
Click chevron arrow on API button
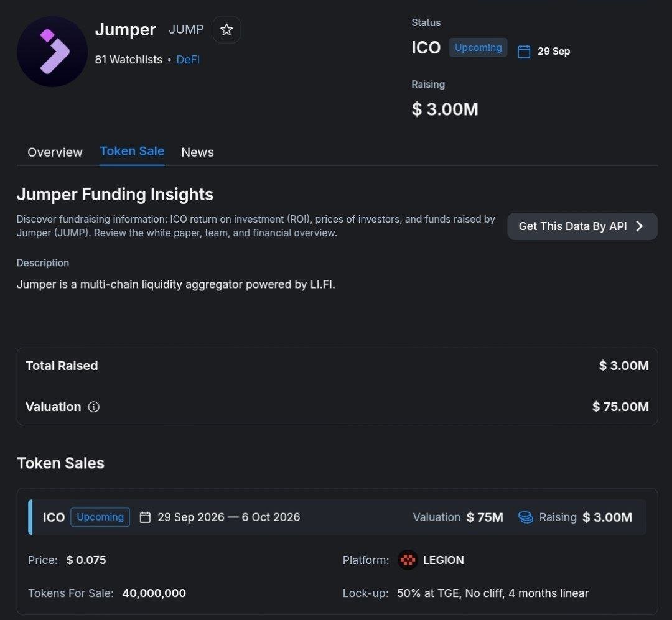click(x=639, y=226)
